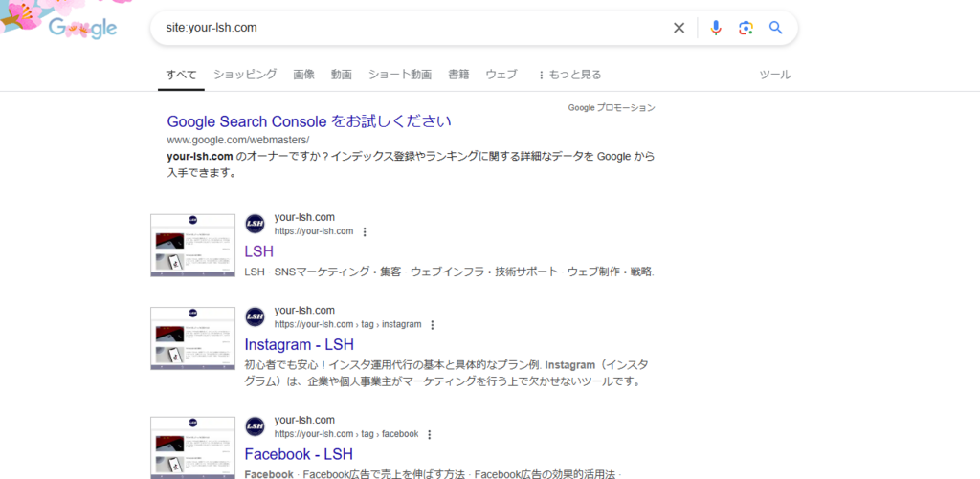Viewport: 980px width, 479px height.
Task: Switch to ショッピング tab
Action: coord(245,75)
